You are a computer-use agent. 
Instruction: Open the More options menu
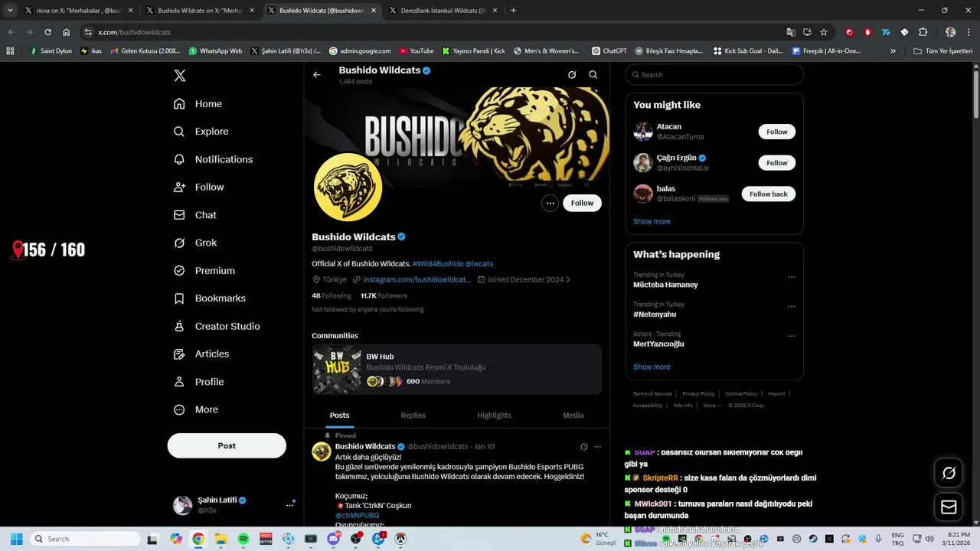click(x=195, y=409)
